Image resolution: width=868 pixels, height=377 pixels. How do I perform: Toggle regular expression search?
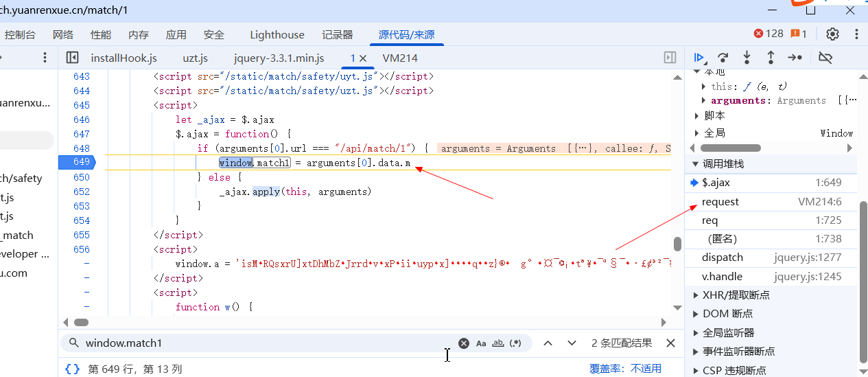515,343
